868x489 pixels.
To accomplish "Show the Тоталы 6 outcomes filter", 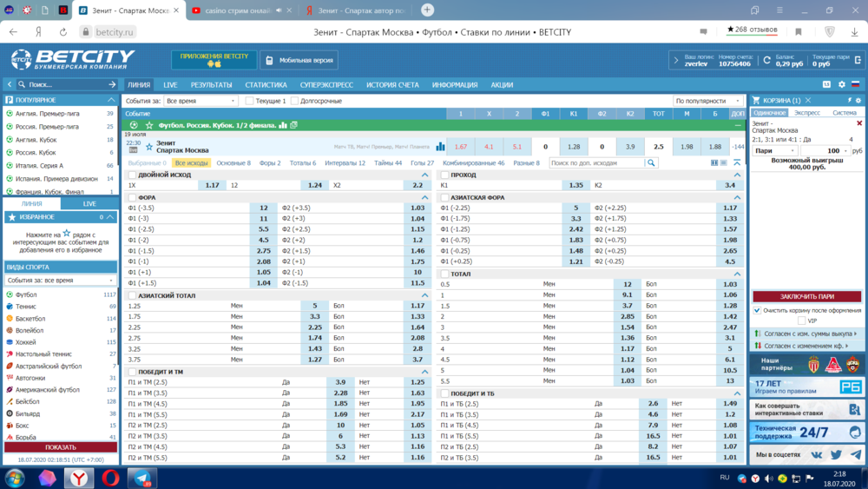I will pyautogui.click(x=303, y=162).
